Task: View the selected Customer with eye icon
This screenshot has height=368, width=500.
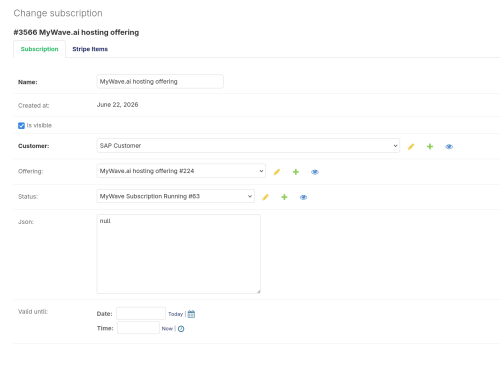Action: [449, 147]
